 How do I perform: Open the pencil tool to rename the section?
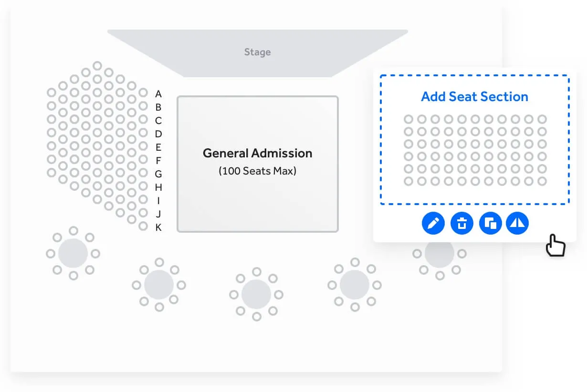433,223
